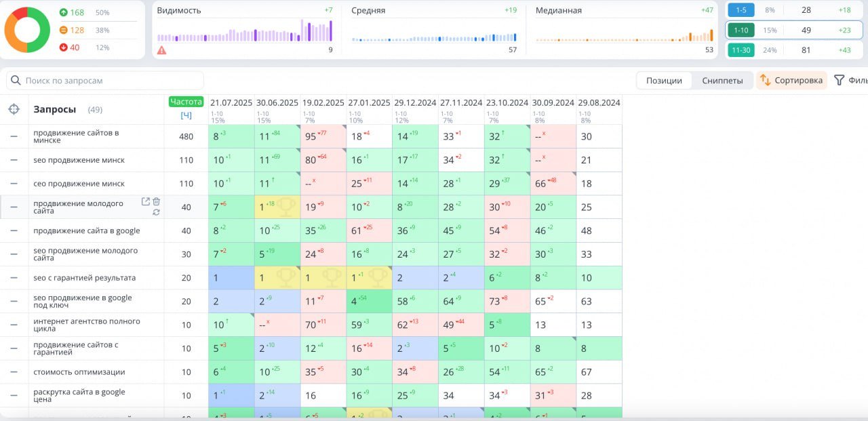The height and width of the screenshot is (421, 868).
Task: Click minus icon for интернет агентство полного цикла
Action: coord(14,325)
